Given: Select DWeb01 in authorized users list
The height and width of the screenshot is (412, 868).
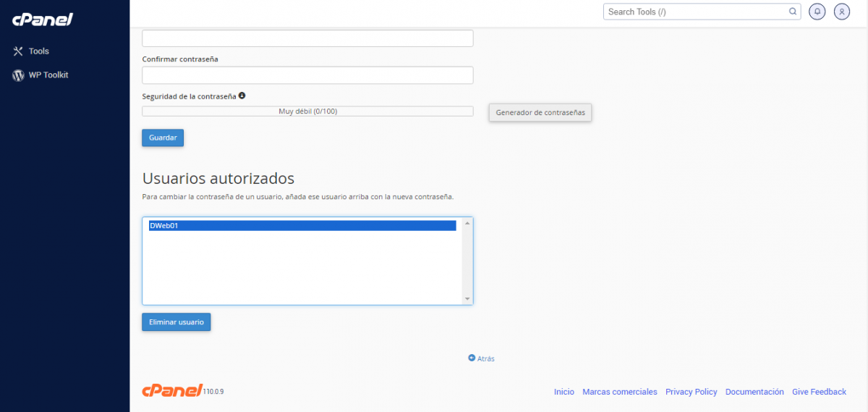Looking at the screenshot, I should [302, 226].
